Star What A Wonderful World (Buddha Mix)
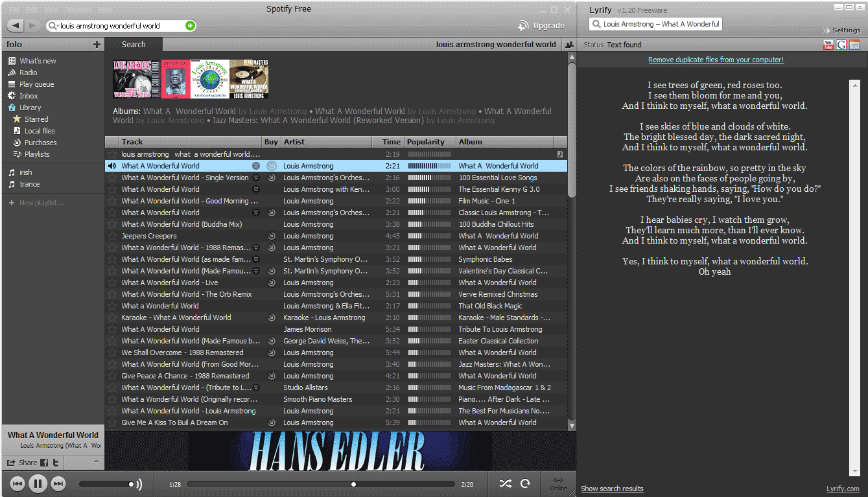This screenshot has height=497, width=868. pos(112,224)
